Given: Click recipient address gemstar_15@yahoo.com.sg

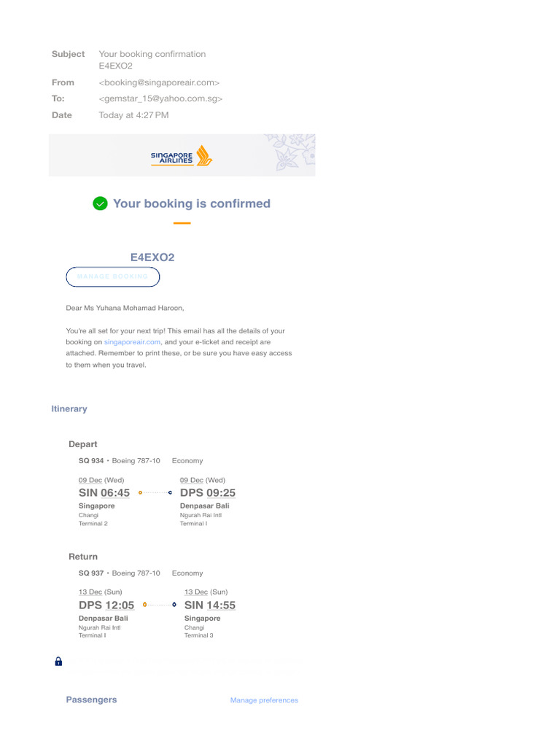Looking at the screenshot, I should [160, 98].
